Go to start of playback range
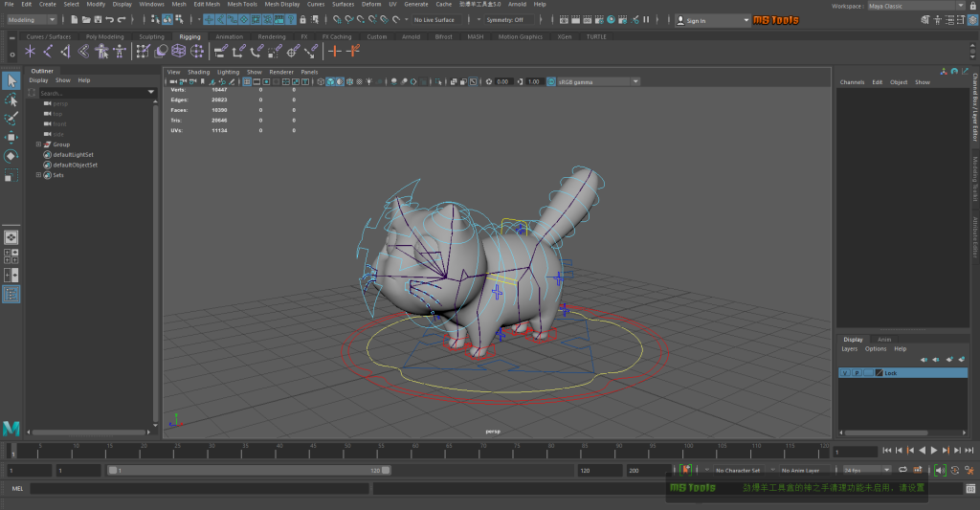This screenshot has width=980, height=510. coord(887,450)
